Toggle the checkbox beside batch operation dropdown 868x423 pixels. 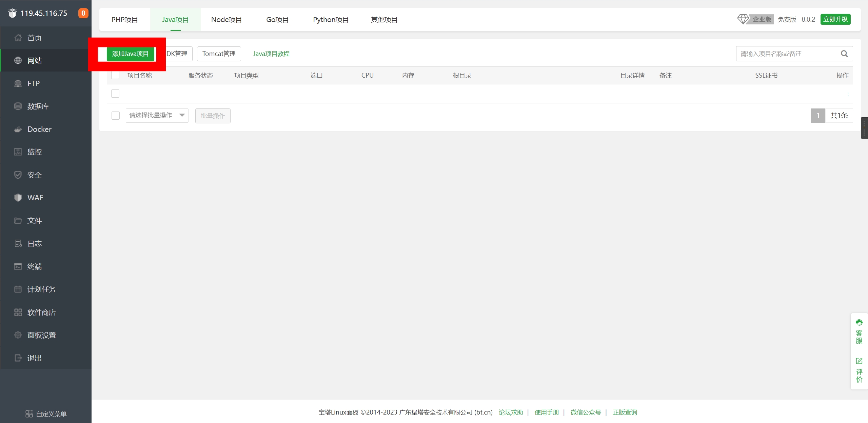[116, 116]
